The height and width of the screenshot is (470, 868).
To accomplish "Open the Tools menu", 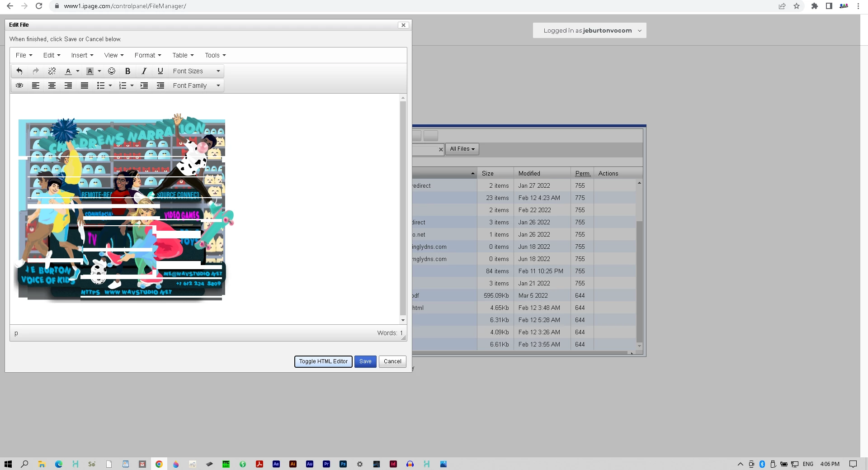I will [215, 55].
